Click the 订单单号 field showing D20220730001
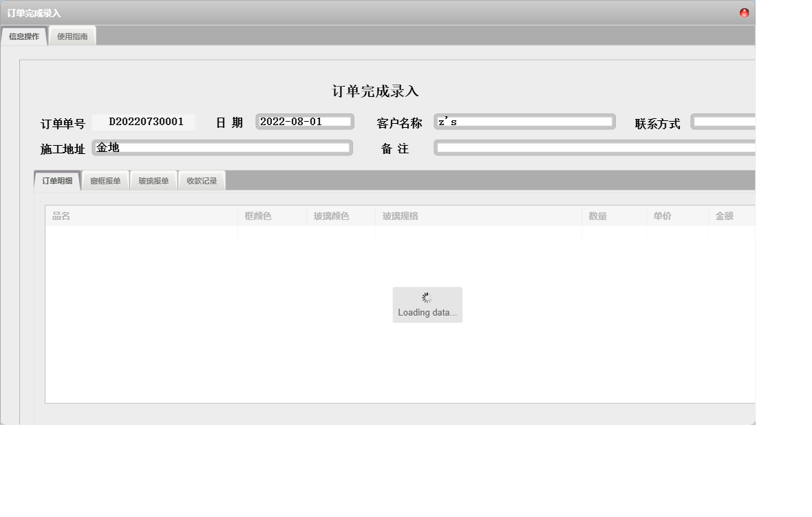 click(x=143, y=122)
